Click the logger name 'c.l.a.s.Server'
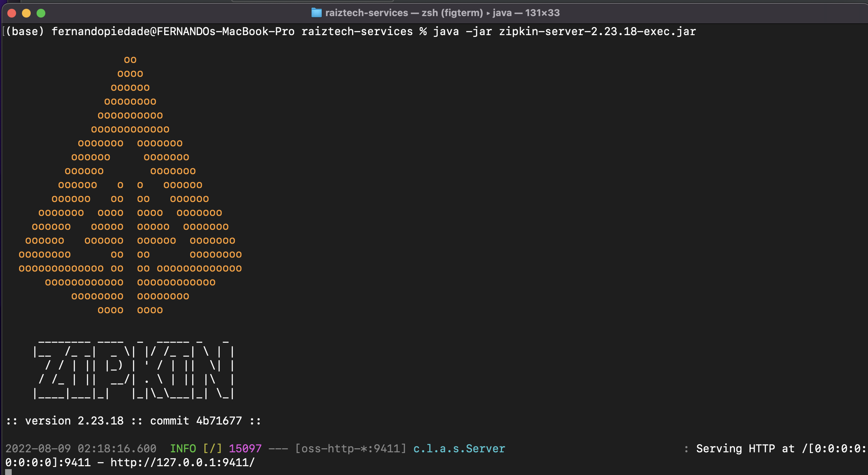The image size is (868, 475). (x=459, y=449)
